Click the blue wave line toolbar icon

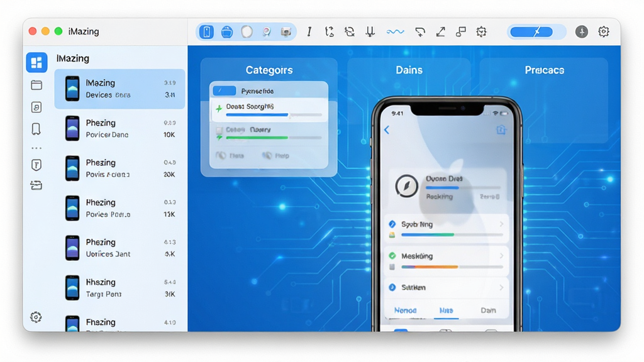pyautogui.click(x=395, y=31)
